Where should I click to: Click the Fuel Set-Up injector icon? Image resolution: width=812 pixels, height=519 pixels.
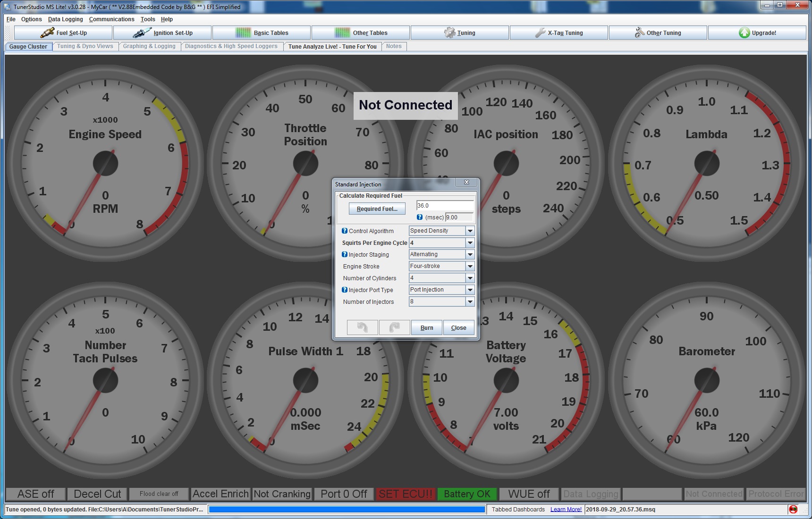(47, 33)
